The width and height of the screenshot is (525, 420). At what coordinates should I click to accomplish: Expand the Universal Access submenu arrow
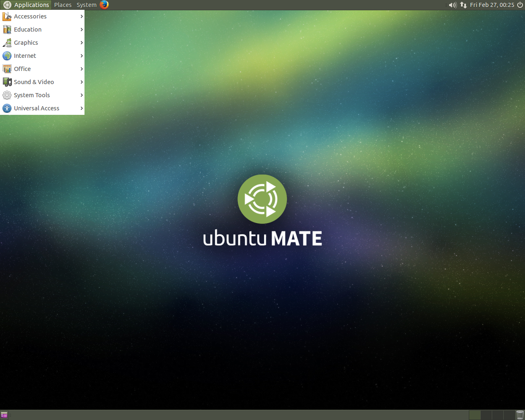pyautogui.click(x=82, y=108)
